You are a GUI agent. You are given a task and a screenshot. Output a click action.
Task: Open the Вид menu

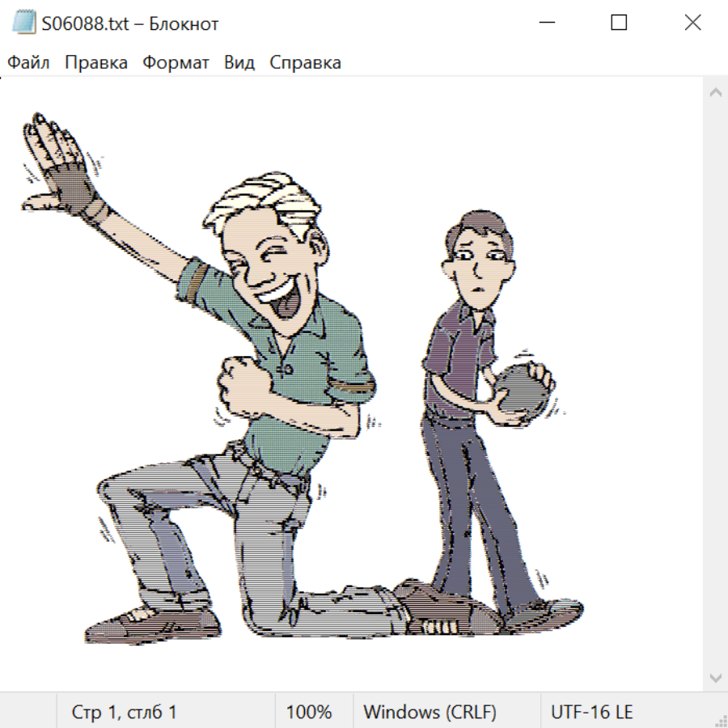(239, 63)
